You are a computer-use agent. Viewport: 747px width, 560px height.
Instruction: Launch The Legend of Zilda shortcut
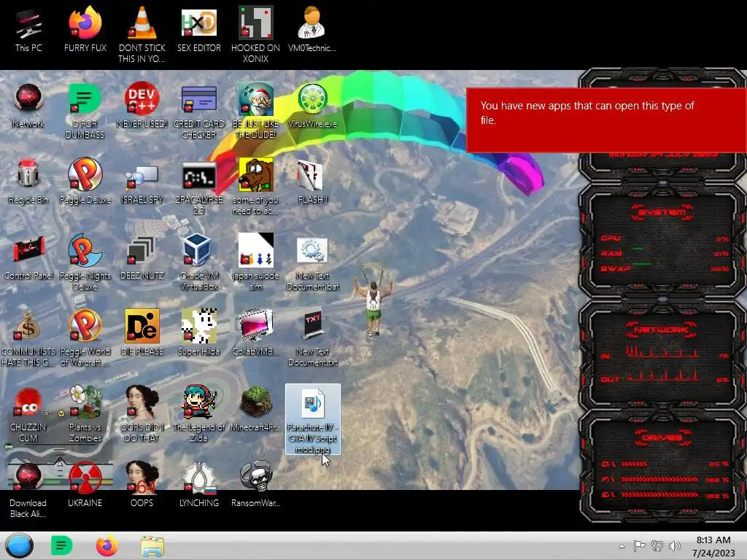point(198,414)
